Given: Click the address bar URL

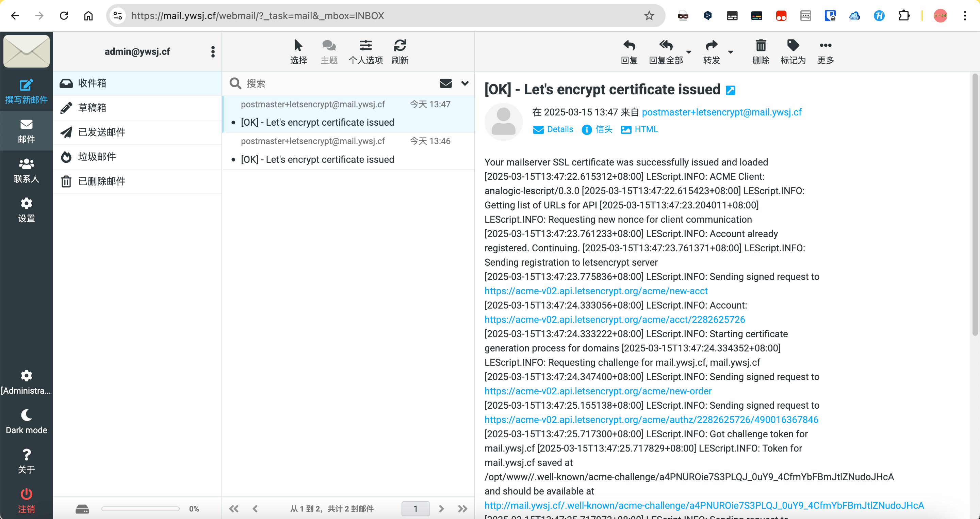Looking at the screenshot, I should tap(258, 16).
